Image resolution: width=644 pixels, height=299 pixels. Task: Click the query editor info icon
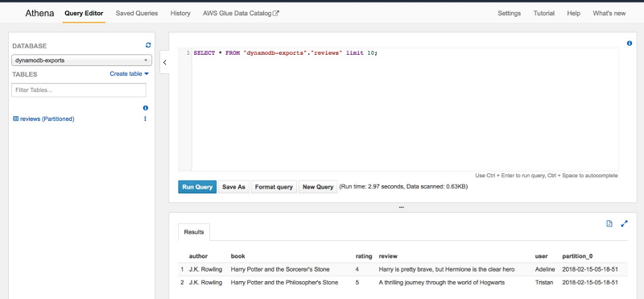630,44
